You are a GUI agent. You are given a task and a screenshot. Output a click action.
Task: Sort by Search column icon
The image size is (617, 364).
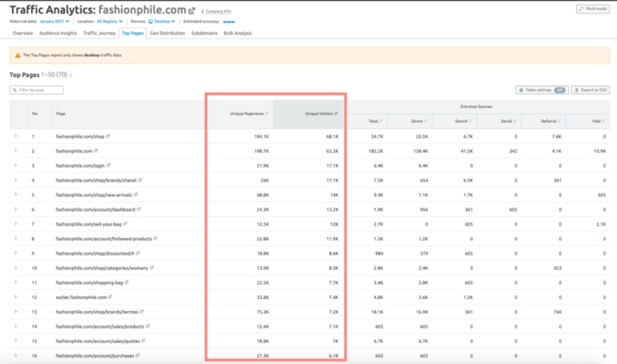471,121
